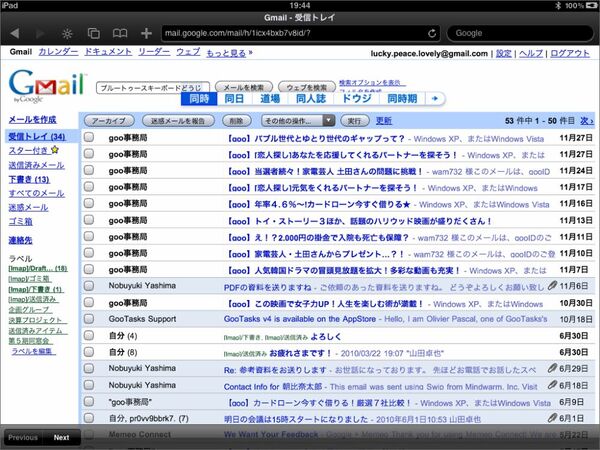600x450 pixels.
Task: Click the 実行 button
Action: click(x=354, y=121)
